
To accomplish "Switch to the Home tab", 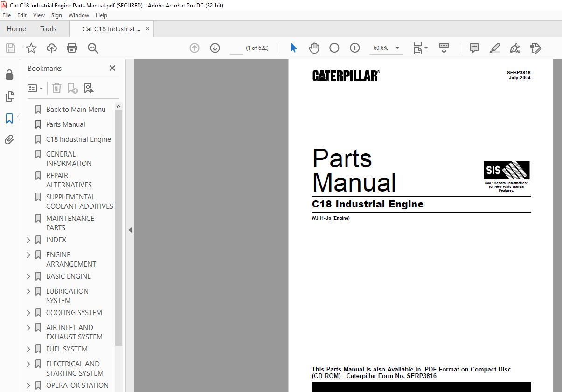I will tap(16, 29).
